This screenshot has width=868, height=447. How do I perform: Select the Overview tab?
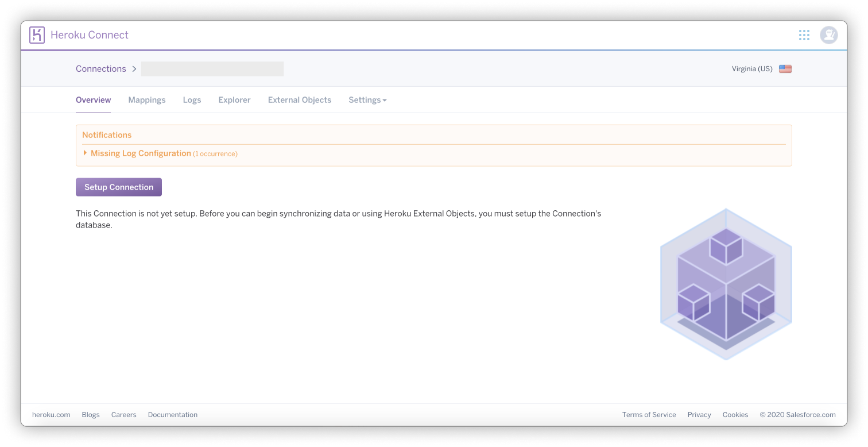click(x=94, y=100)
